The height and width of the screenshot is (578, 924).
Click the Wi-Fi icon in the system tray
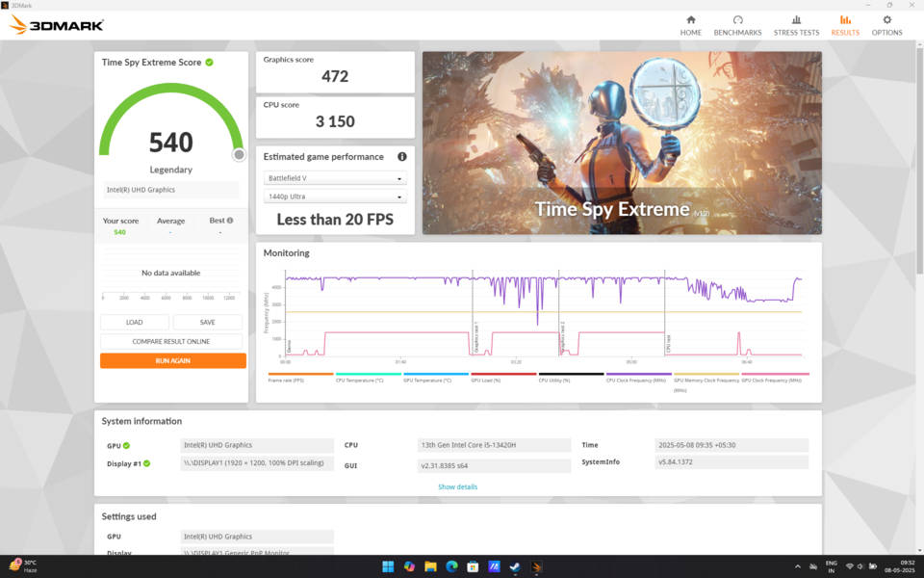click(x=849, y=566)
